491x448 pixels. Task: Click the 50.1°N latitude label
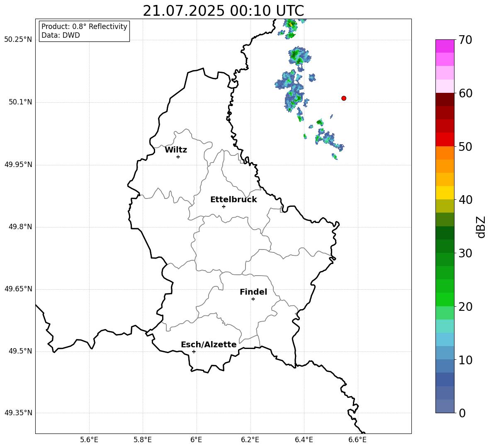click(x=20, y=102)
